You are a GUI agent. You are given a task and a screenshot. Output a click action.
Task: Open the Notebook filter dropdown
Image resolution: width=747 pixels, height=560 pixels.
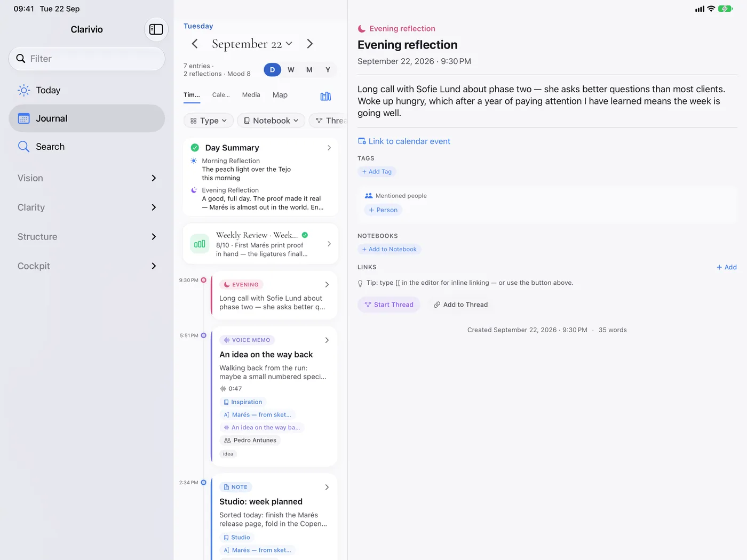pyautogui.click(x=271, y=121)
